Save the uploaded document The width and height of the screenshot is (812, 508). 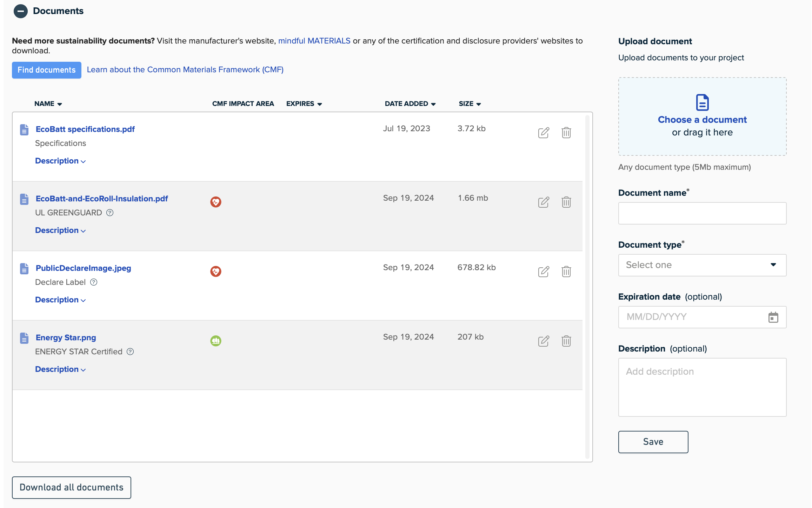pyautogui.click(x=653, y=442)
